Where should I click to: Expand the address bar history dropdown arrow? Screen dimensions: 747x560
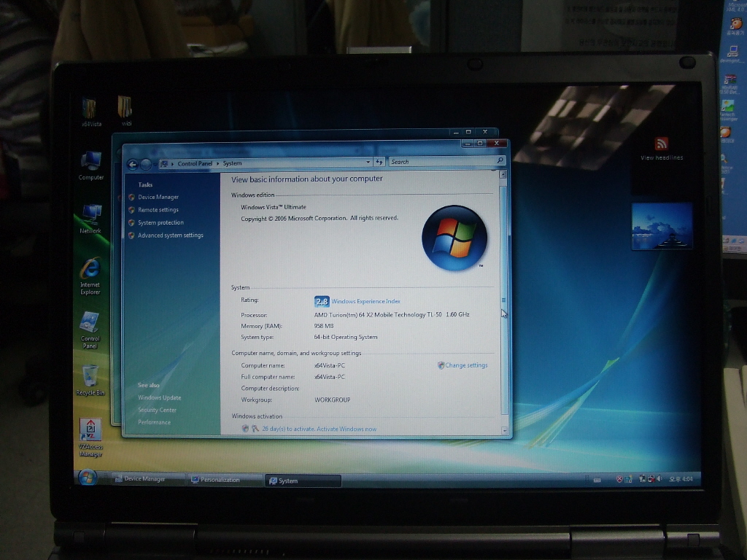(368, 163)
